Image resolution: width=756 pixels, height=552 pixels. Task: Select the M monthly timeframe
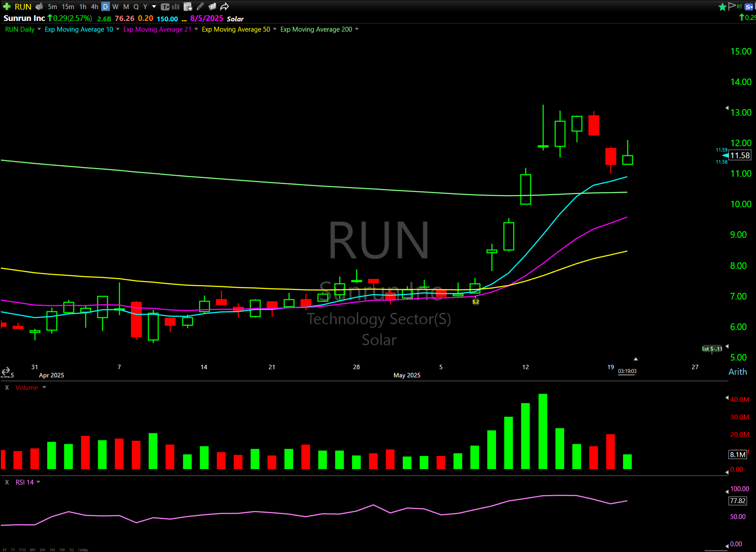pyautogui.click(x=126, y=7)
